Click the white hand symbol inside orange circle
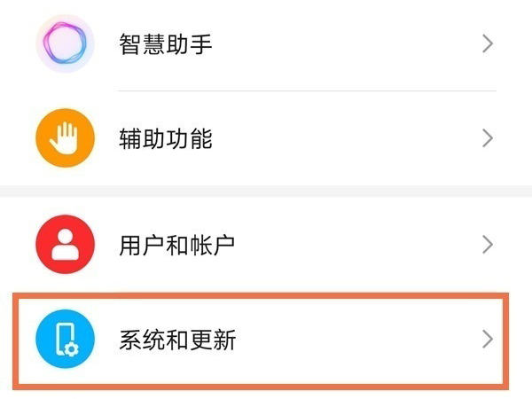532x399 pixels. coord(66,138)
